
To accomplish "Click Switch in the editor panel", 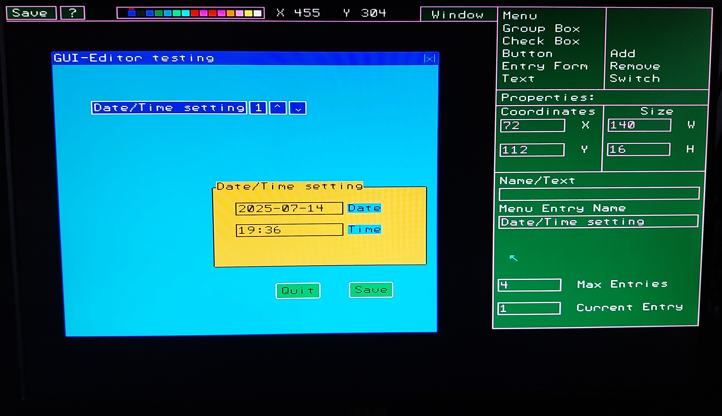I will 634,78.
